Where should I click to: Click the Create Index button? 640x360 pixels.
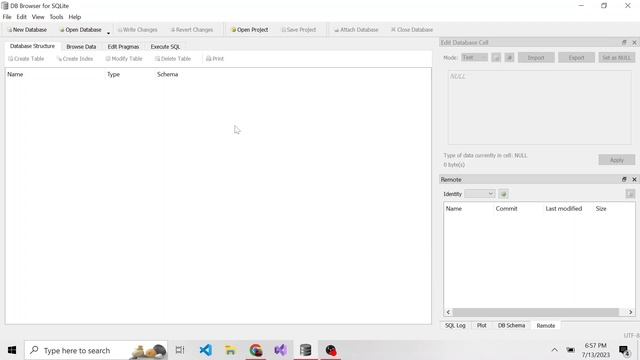(x=75, y=59)
